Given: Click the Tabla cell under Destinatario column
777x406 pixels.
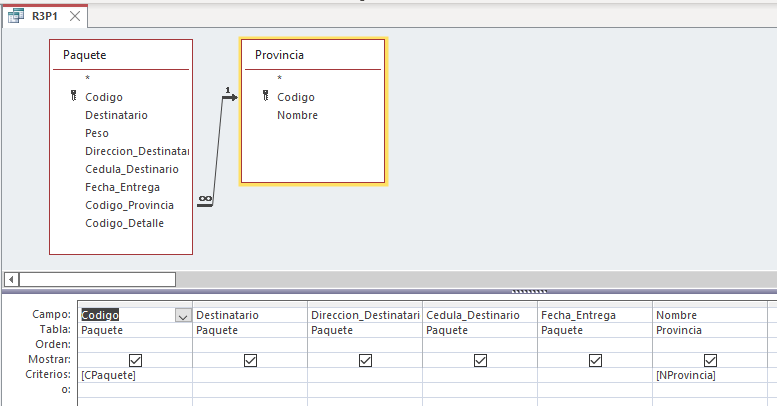Looking at the screenshot, I should [x=250, y=330].
